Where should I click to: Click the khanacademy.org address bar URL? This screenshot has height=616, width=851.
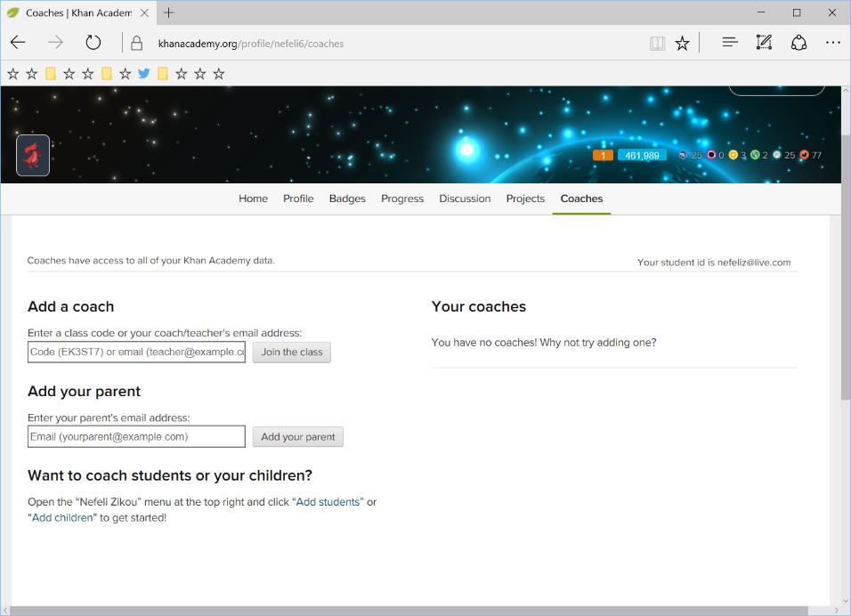pos(251,44)
